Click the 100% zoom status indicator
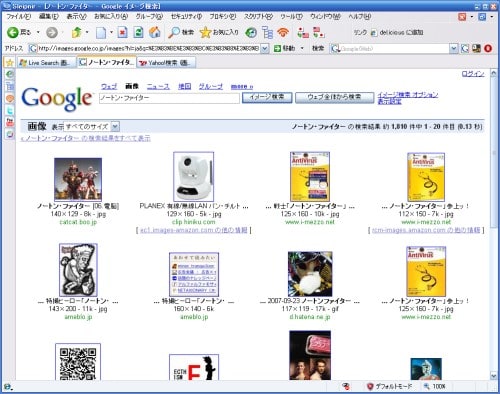Image resolution: width=500 pixels, height=394 pixels. pos(434,386)
